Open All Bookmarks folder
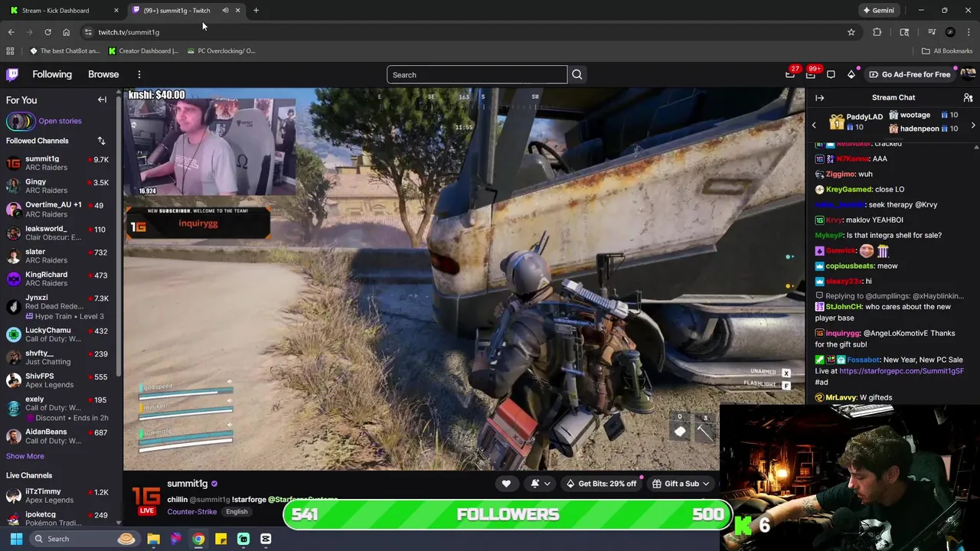This screenshot has width=980, height=551. click(947, 51)
